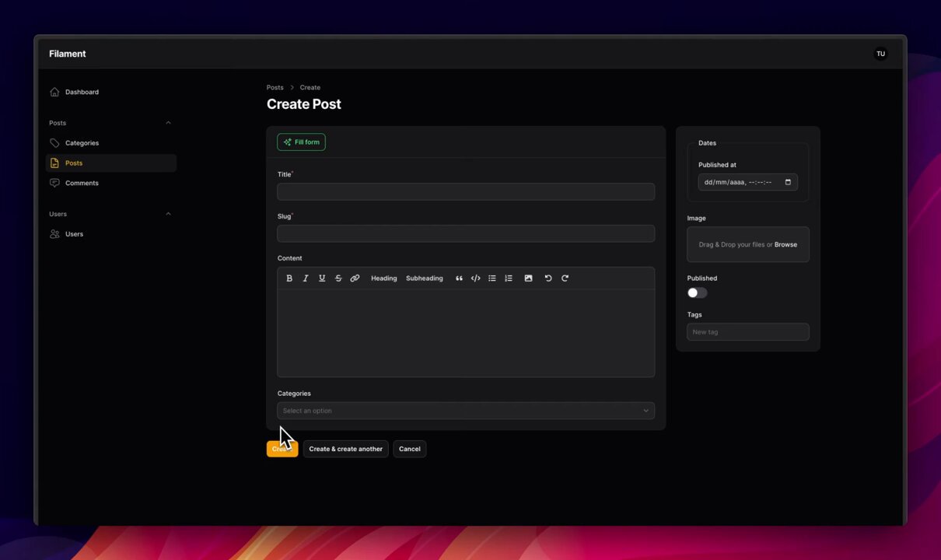Image resolution: width=941 pixels, height=560 pixels.
Task: Open the Categories select dropdown
Action: 465,411
